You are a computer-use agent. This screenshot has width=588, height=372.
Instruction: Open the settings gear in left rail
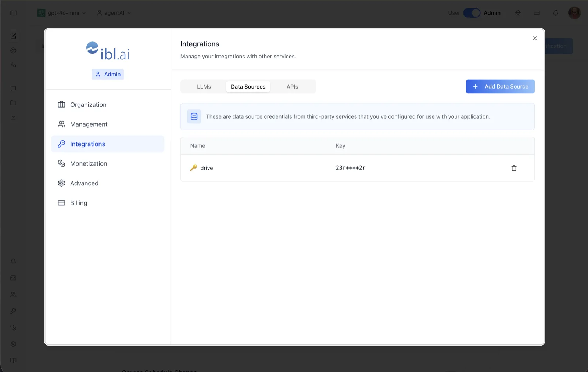click(13, 344)
